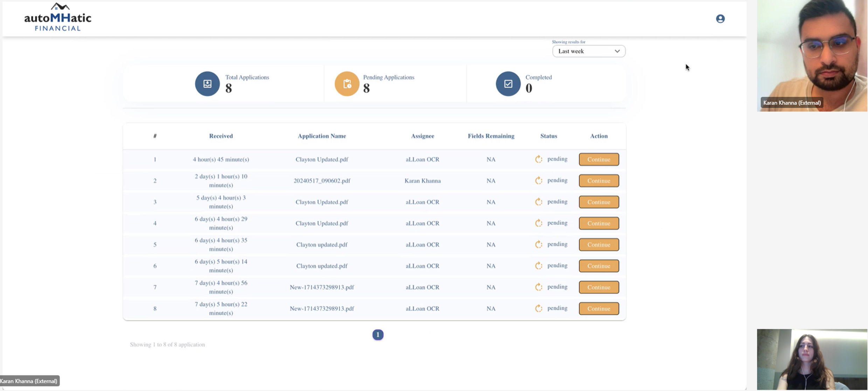Click the autoMHatic Financial logo
Image resolution: width=868 pixels, height=391 pixels.
tap(58, 18)
